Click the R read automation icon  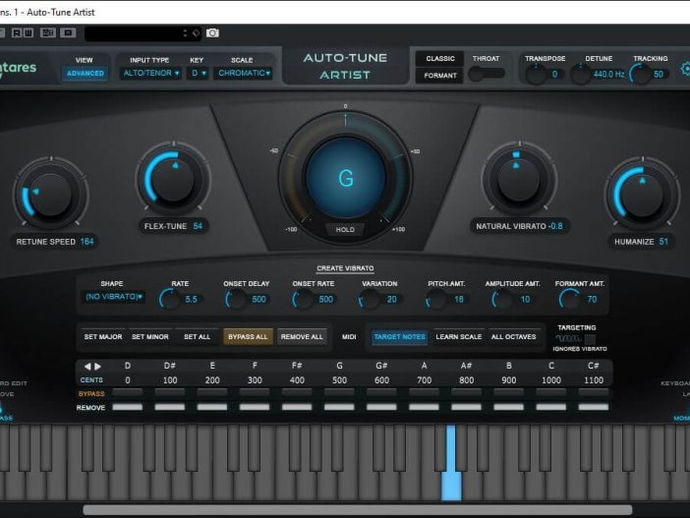pyautogui.click(x=17, y=33)
